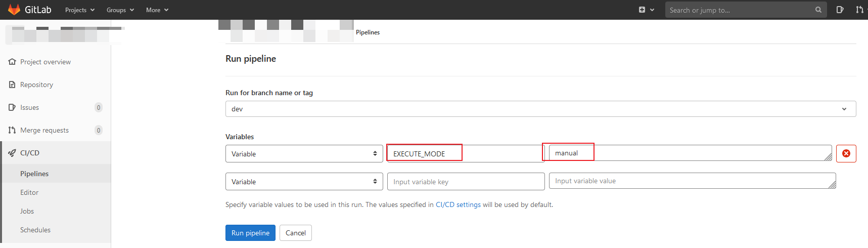Open Merge requests in sidebar

pos(44,130)
